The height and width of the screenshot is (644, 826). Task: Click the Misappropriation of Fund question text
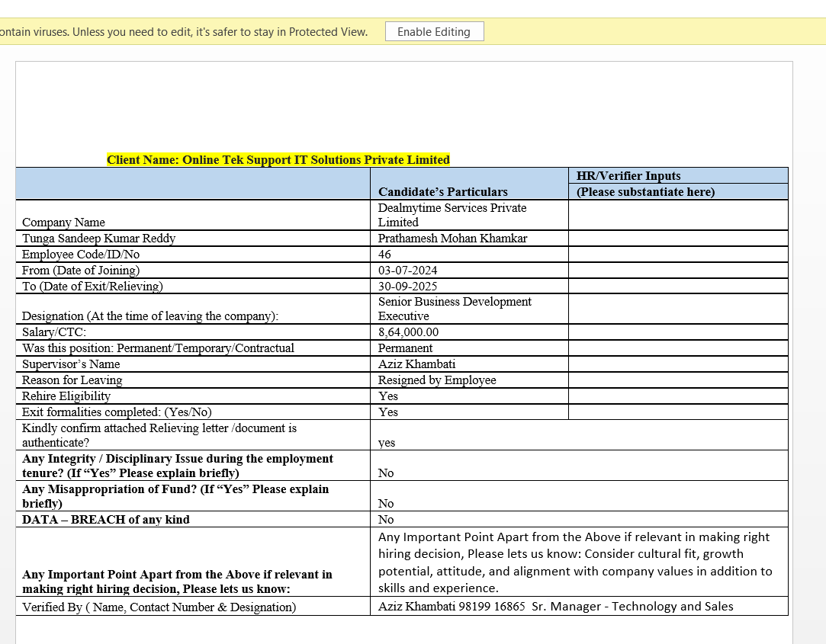175,496
